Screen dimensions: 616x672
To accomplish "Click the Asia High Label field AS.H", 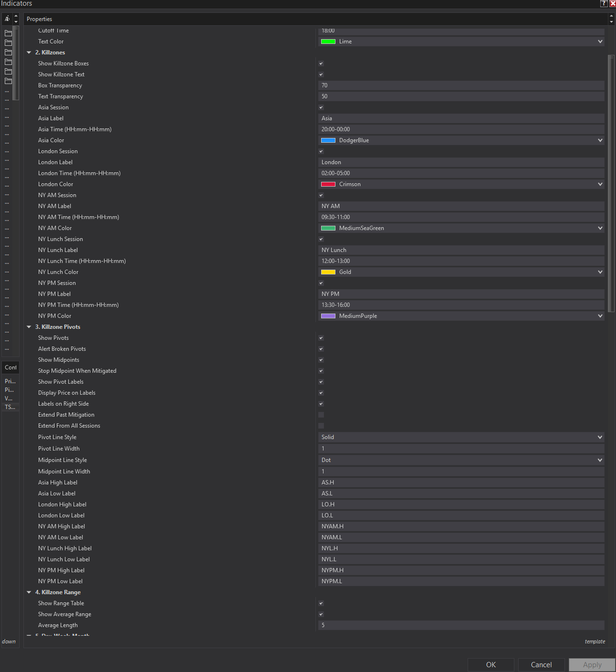I will (461, 483).
